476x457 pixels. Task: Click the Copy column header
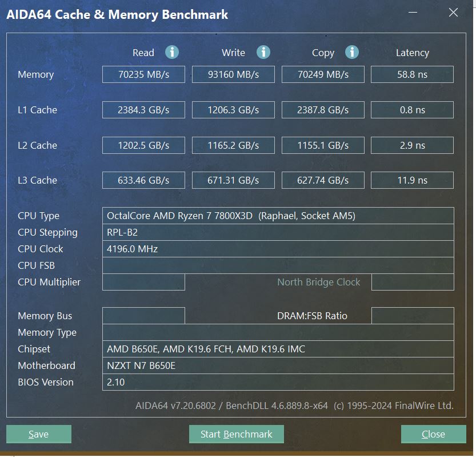[x=323, y=53]
